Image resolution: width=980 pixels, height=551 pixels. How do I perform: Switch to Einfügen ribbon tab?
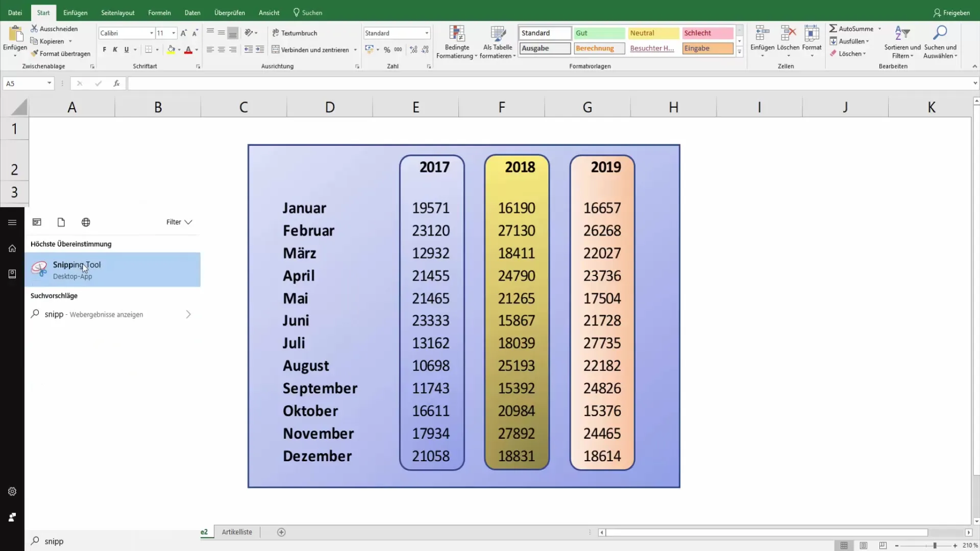coord(75,13)
